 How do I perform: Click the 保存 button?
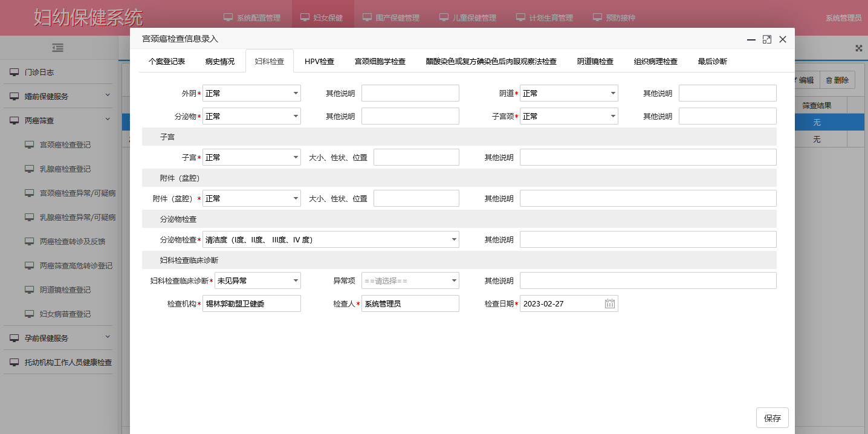(x=772, y=418)
